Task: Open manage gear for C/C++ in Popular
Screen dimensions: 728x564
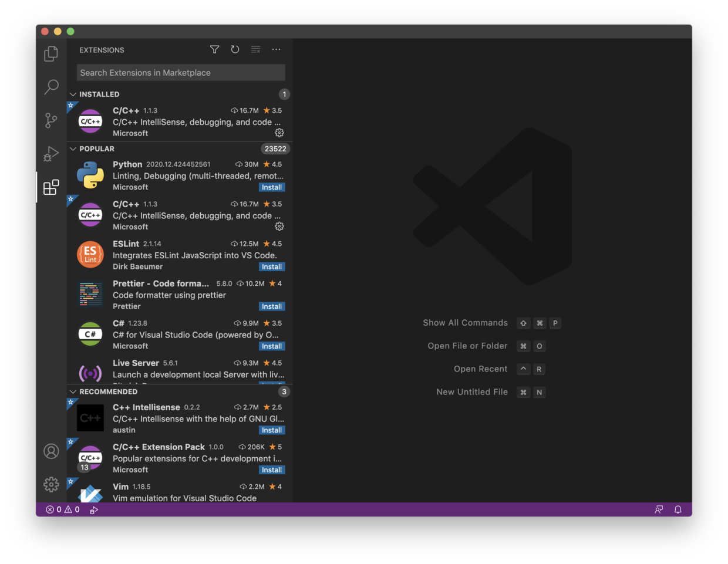Action: (279, 227)
